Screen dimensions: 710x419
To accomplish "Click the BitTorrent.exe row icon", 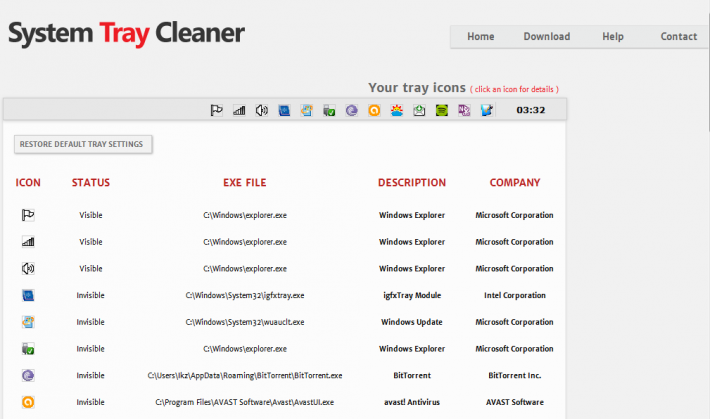I will point(28,376).
